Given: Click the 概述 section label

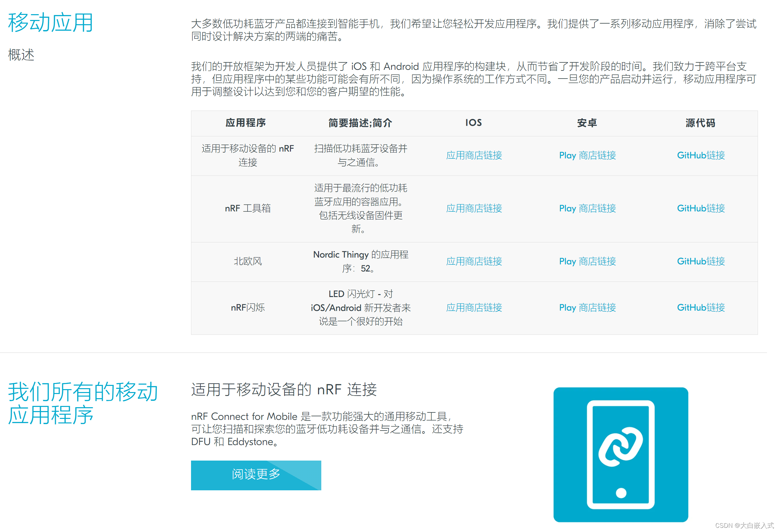Looking at the screenshot, I should (x=21, y=55).
